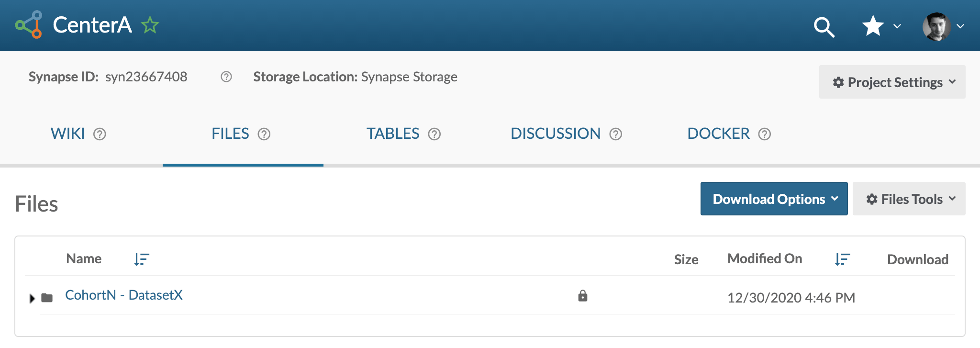Screen dimensions: 980x348
Task: Open the Project Settings dropdown
Action: (x=892, y=82)
